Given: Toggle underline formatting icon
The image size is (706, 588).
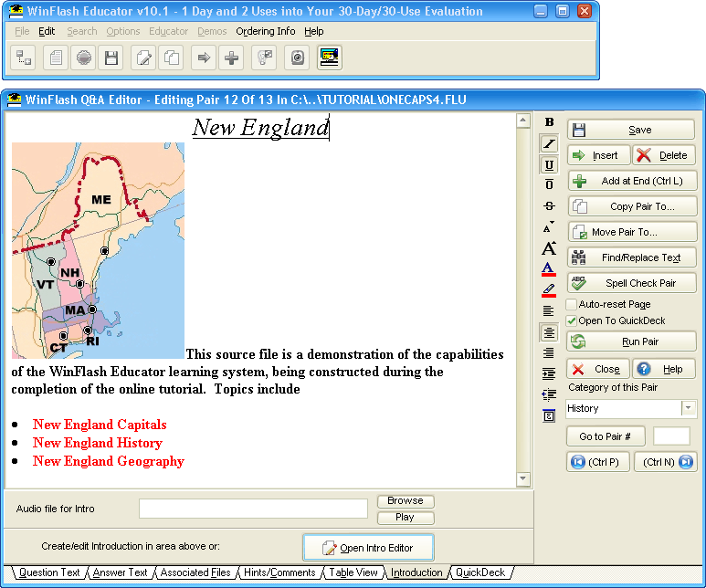Looking at the screenshot, I should [549, 165].
